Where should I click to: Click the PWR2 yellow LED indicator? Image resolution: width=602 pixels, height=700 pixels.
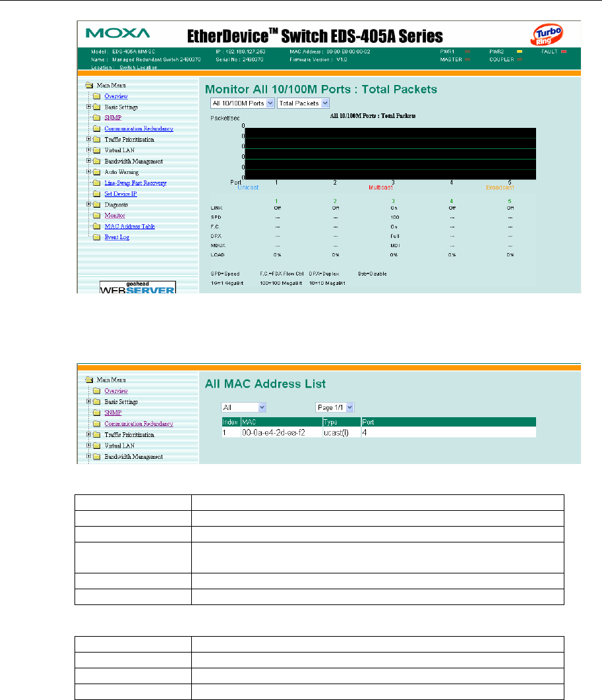(520, 52)
